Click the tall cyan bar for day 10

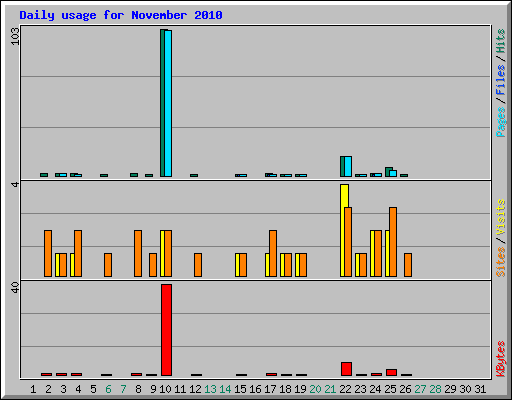168,103
